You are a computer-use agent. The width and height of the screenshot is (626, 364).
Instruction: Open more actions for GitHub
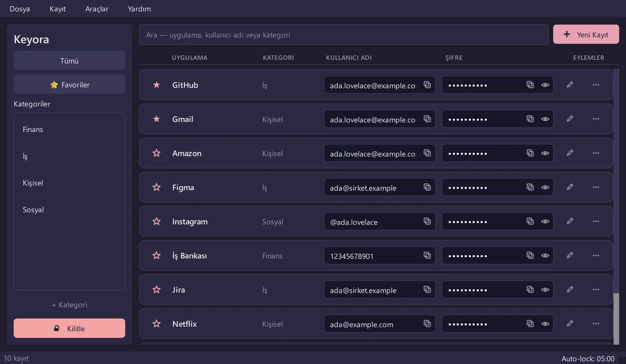(x=595, y=84)
